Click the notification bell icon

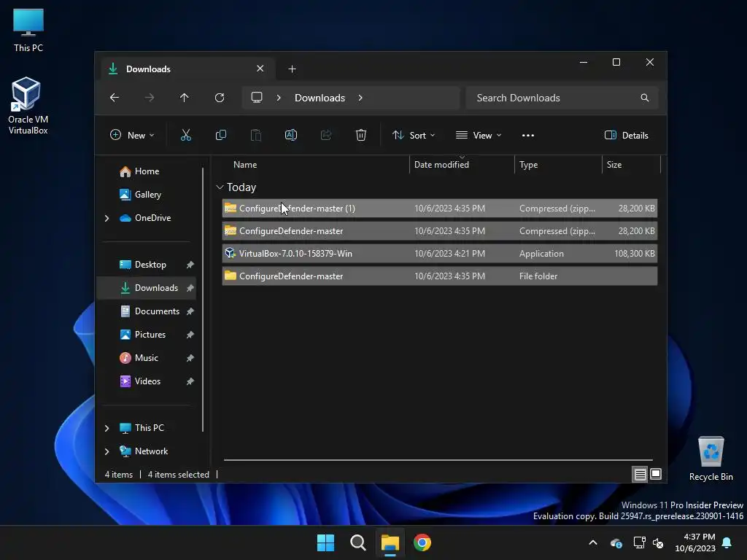(x=727, y=542)
